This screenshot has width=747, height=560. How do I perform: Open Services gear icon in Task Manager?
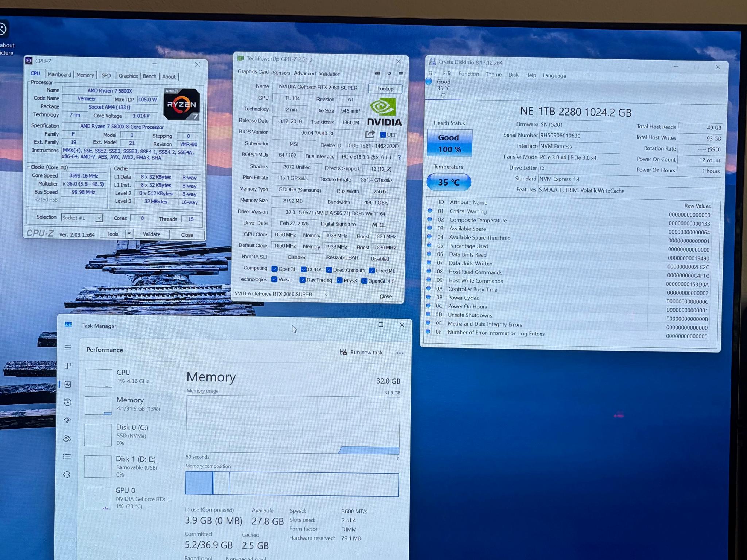pyautogui.click(x=67, y=475)
